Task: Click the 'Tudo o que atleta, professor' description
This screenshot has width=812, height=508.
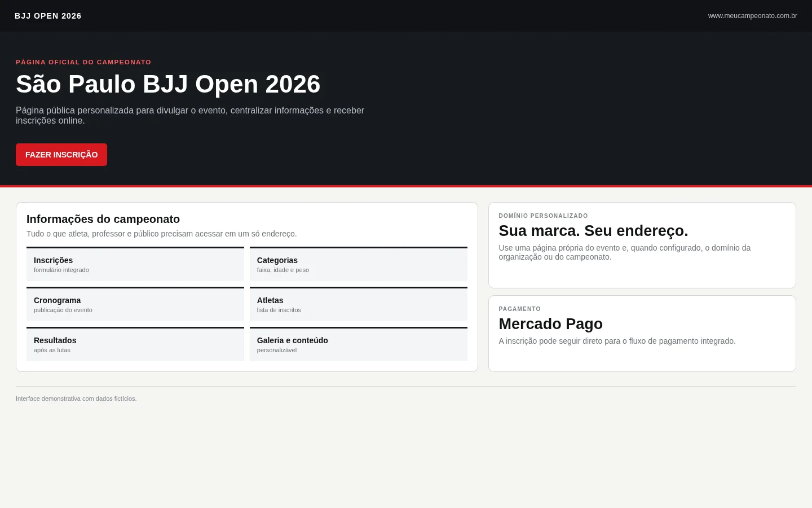Action: tap(162, 234)
